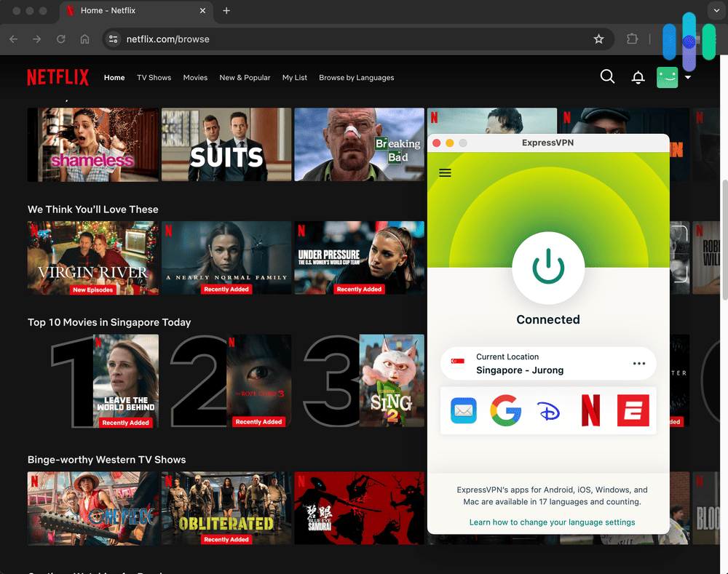Open the Obliterated show thumbnail

point(226,508)
